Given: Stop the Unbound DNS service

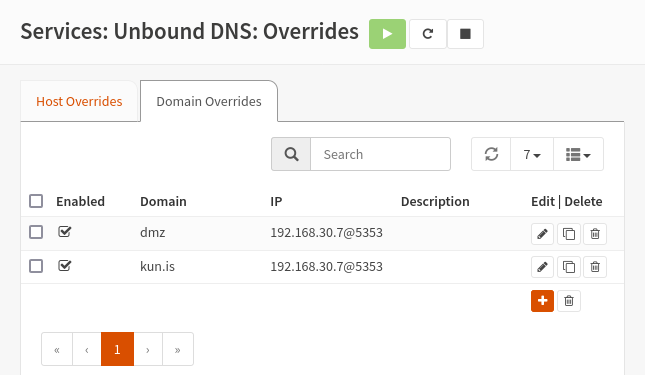Looking at the screenshot, I should click(x=465, y=34).
